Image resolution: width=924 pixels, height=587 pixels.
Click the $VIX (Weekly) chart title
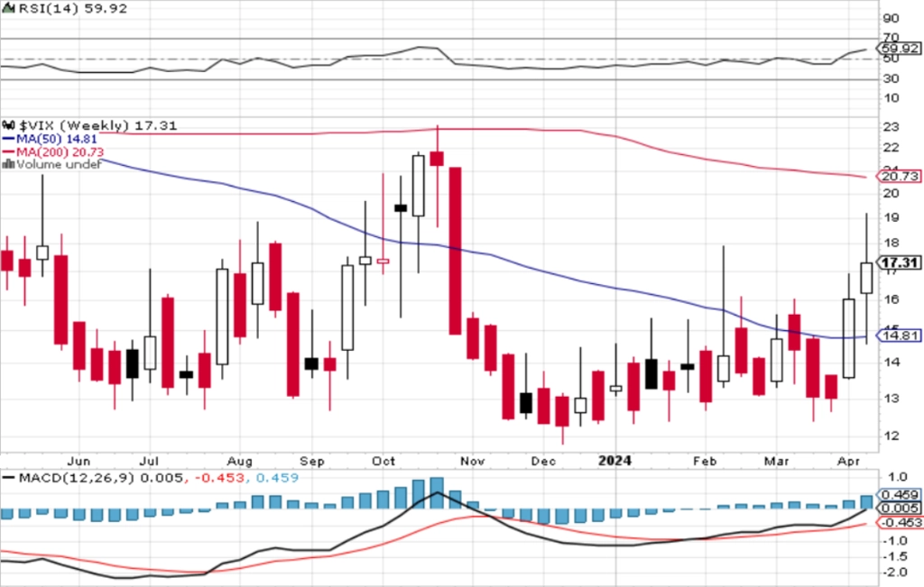pos(73,125)
